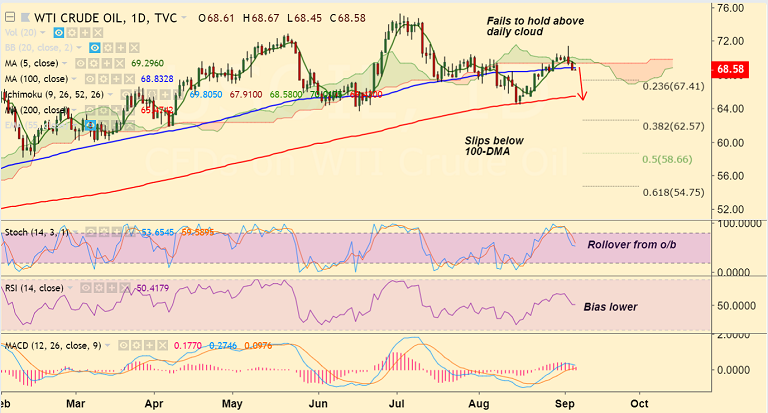Open dropdown arrow beside Vol (20)
The image size is (768, 413).
43,33
